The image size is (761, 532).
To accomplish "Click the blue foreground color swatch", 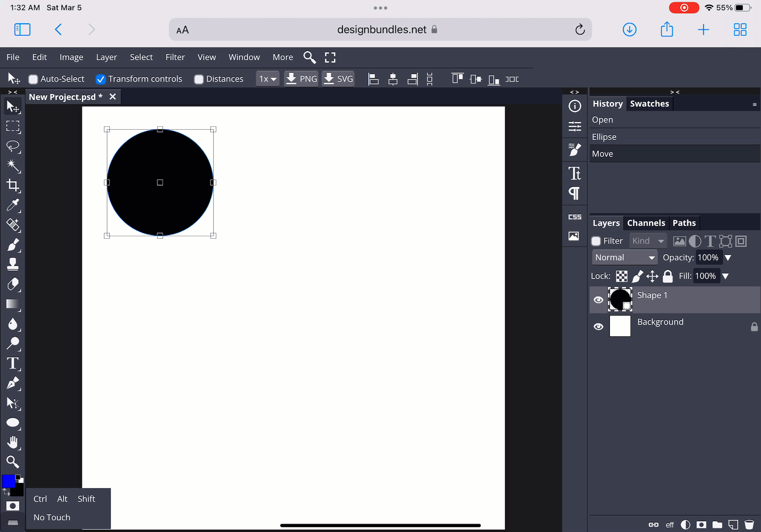I will pyautogui.click(x=8, y=481).
